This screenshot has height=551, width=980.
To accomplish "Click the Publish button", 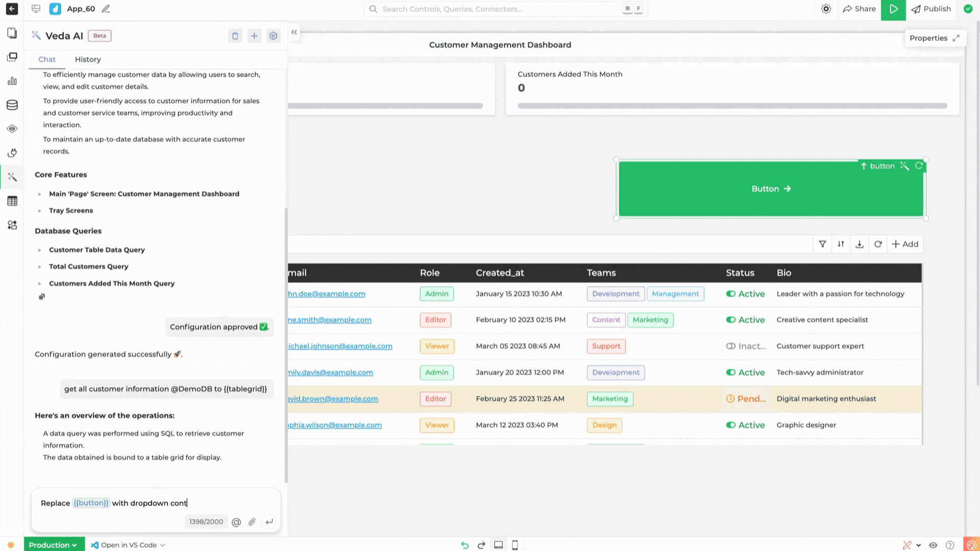I will (x=932, y=9).
